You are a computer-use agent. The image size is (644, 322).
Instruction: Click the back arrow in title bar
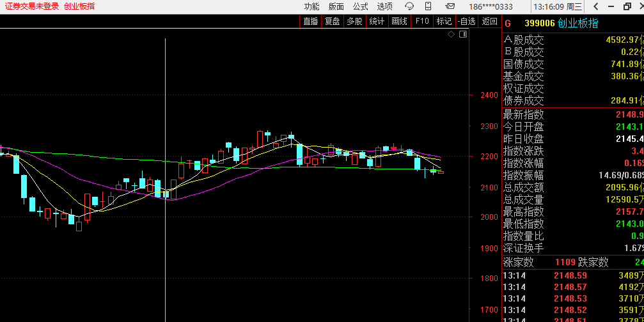595,6
